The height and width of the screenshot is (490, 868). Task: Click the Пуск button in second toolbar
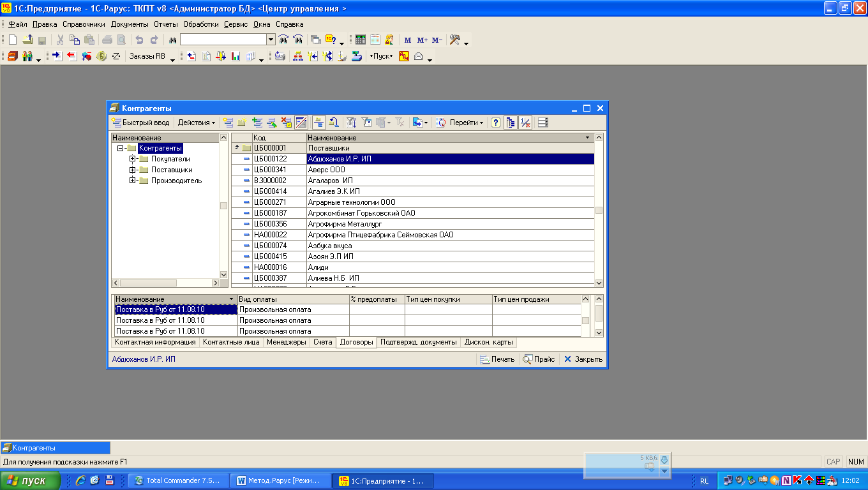click(381, 56)
